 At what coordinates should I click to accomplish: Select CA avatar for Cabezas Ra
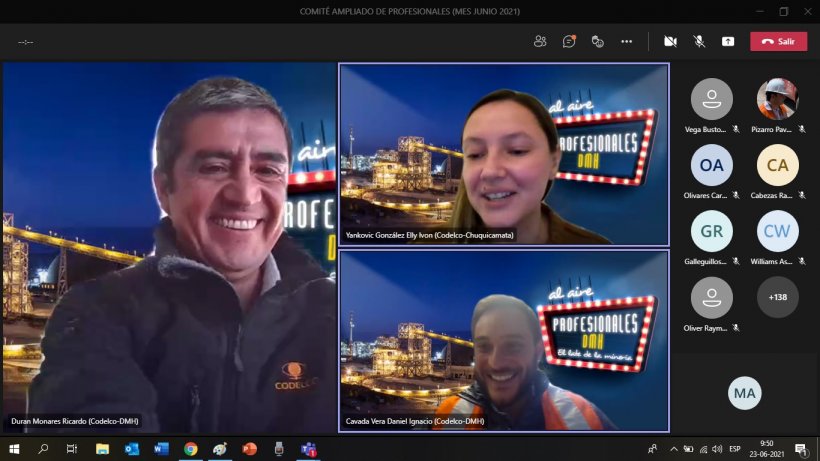[778, 165]
